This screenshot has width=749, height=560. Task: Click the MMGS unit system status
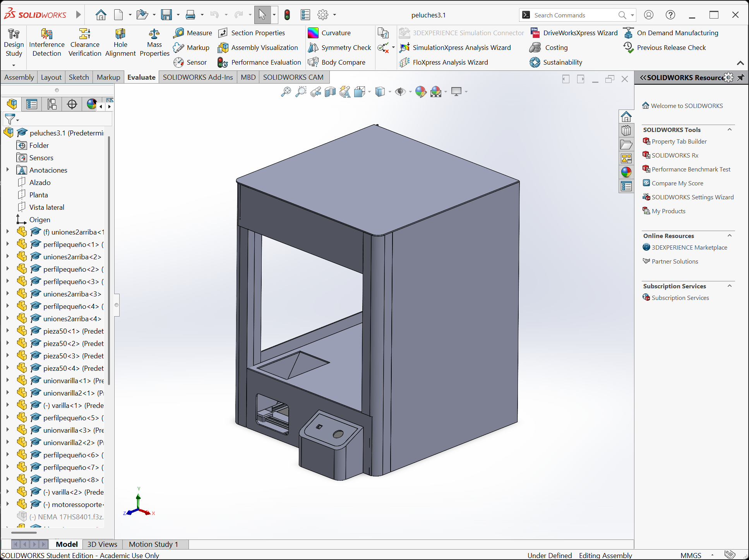click(x=691, y=555)
